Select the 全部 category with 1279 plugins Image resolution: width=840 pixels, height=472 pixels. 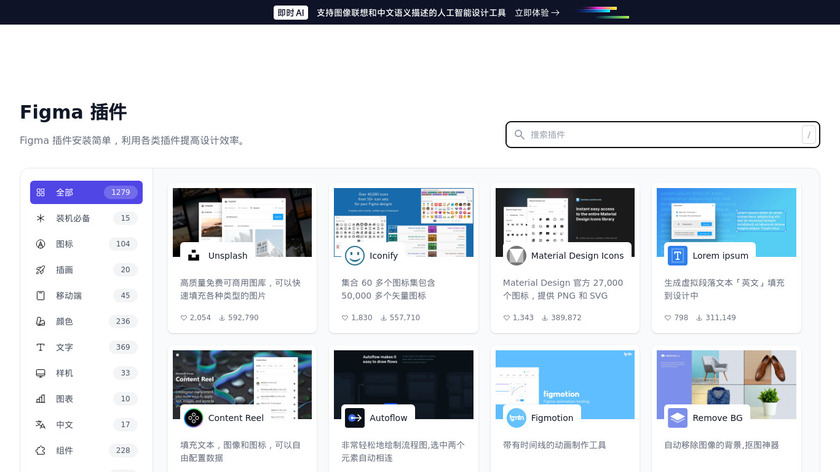point(86,192)
